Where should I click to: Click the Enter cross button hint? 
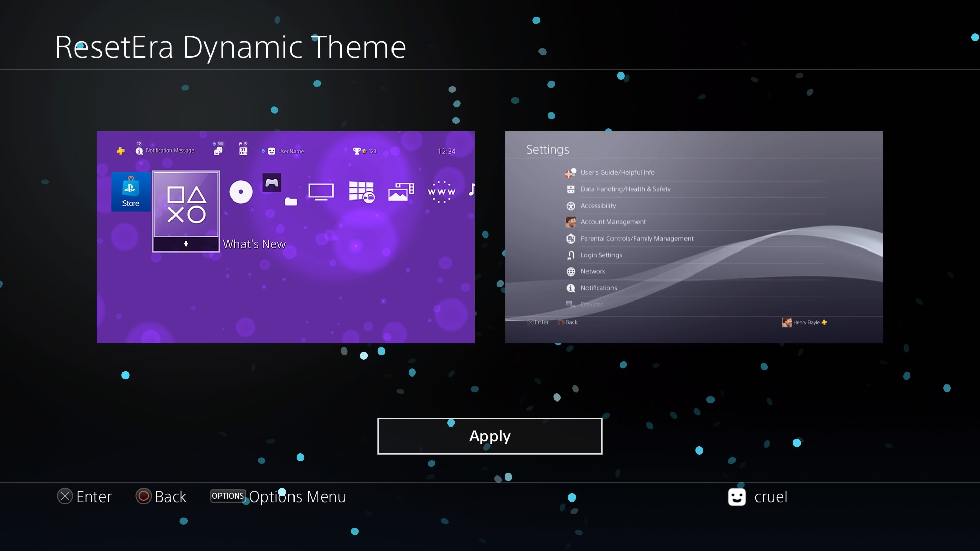65,496
